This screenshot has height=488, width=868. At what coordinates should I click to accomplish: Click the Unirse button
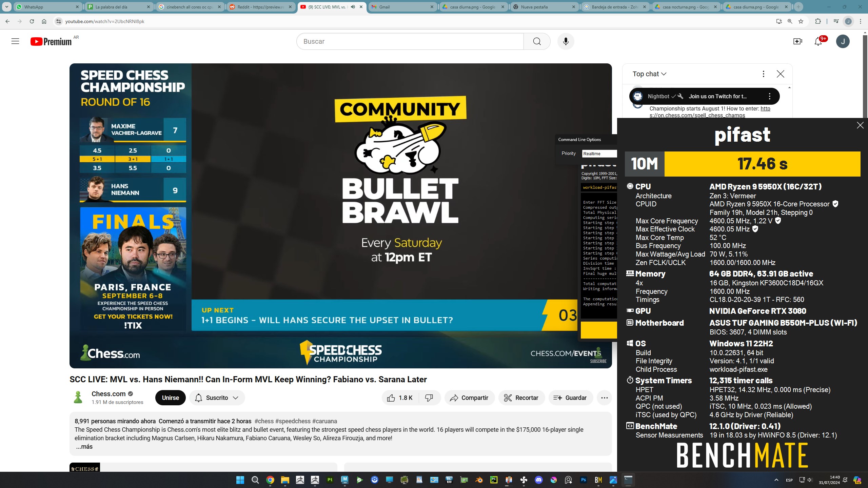pos(170,398)
